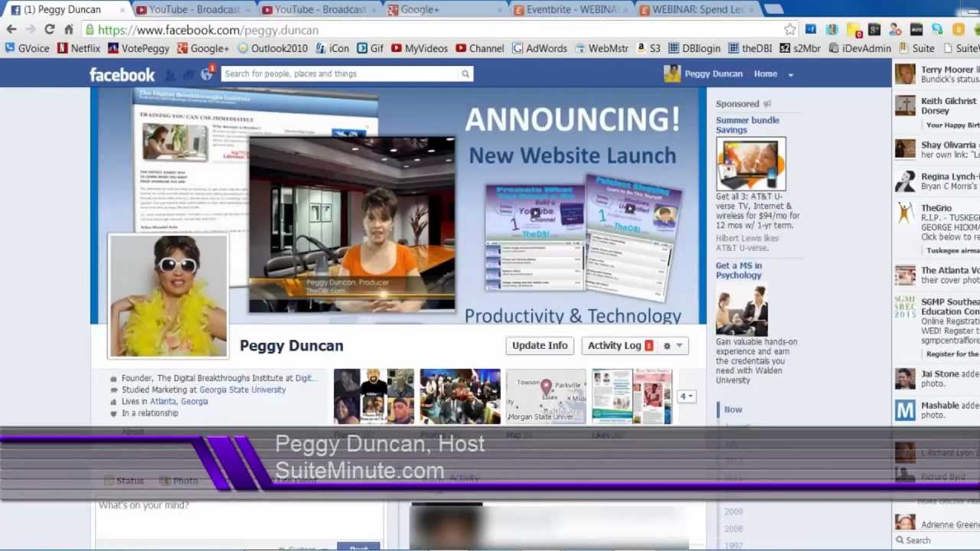The height and width of the screenshot is (551, 980).
Task: Open the messages icon in Facebook header
Action: 188,74
